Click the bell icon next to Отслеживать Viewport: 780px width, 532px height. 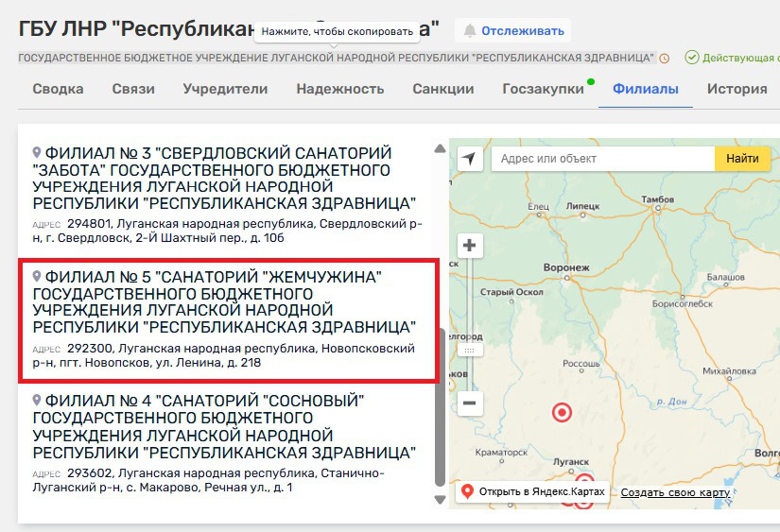pyautogui.click(x=470, y=31)
